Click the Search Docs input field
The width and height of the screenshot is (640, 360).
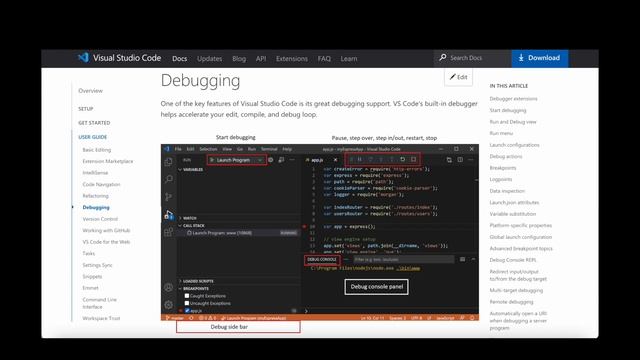pyautogui.click(x=473, y=58)
